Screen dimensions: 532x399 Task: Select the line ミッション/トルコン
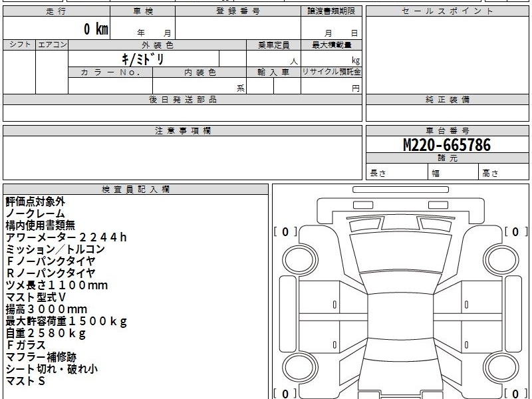(55, 249)
